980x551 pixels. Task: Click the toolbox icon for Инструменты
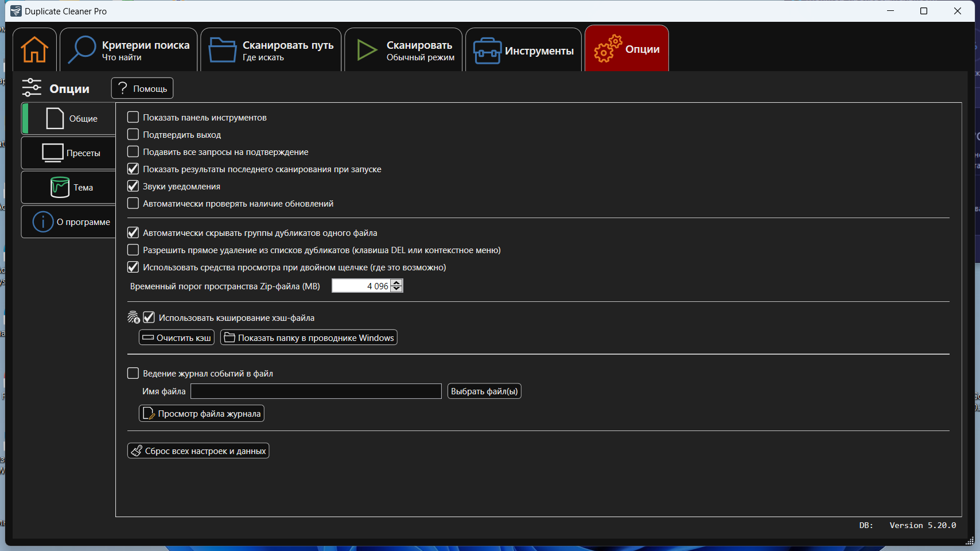click(x=487, y=51)
